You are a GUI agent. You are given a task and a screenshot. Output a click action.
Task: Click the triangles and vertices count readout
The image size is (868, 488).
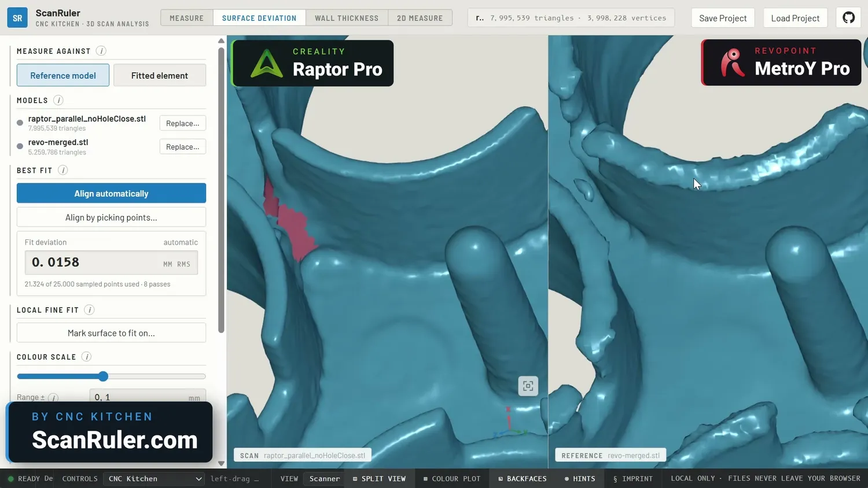[x=571, y=18]
